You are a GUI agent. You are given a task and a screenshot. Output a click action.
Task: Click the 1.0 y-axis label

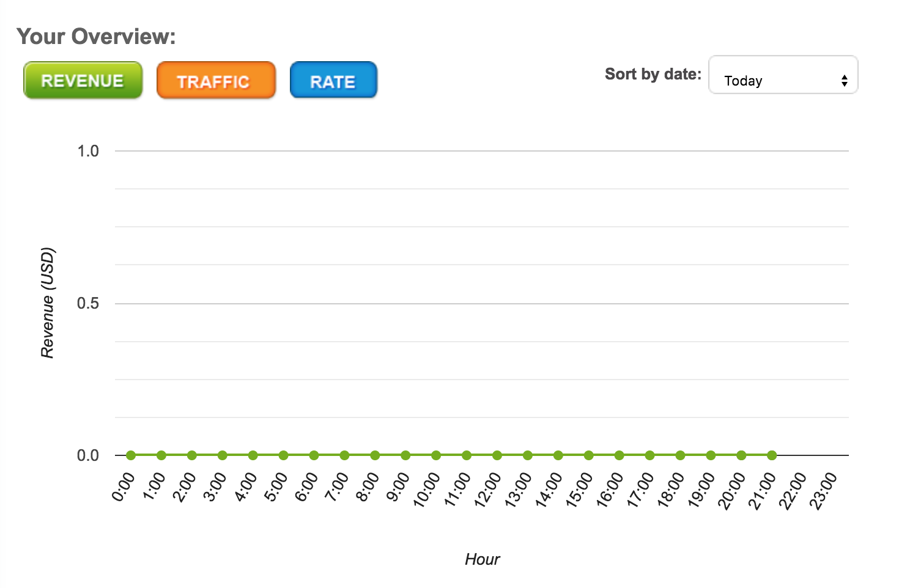point(88,151)
